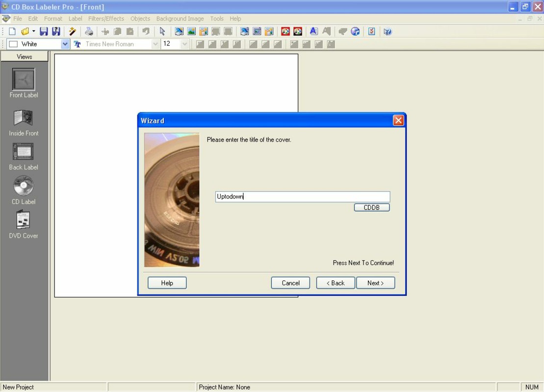
Task: Select the Inside Front view icon
Action: coord(23,118)
